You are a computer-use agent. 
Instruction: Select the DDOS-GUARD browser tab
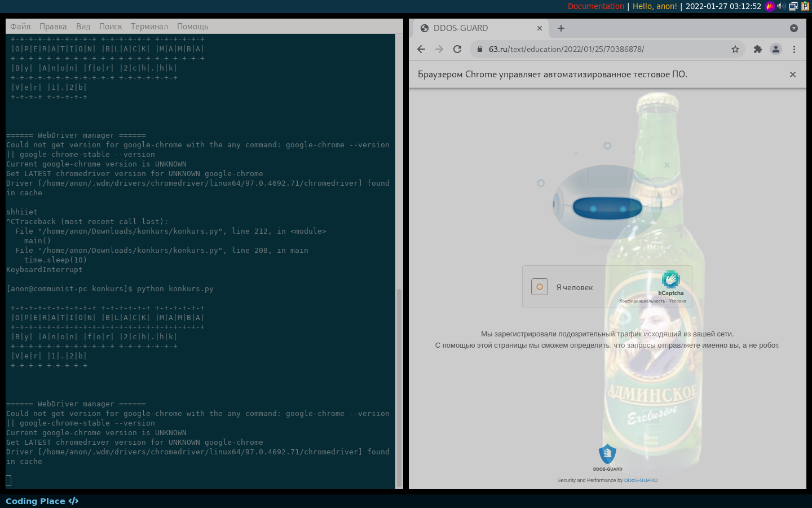(x=482, y=28)
